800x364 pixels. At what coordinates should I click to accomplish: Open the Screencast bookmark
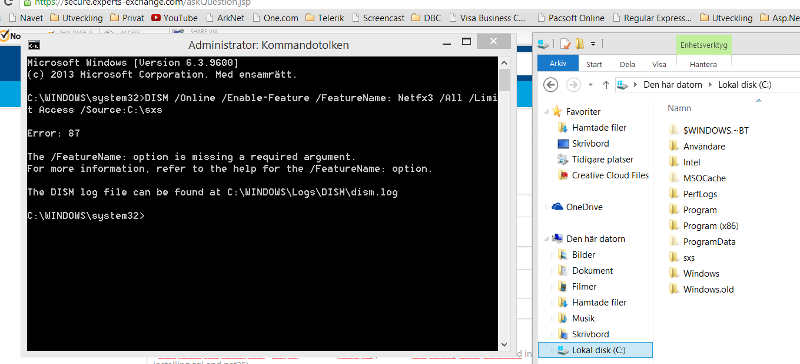378,18
